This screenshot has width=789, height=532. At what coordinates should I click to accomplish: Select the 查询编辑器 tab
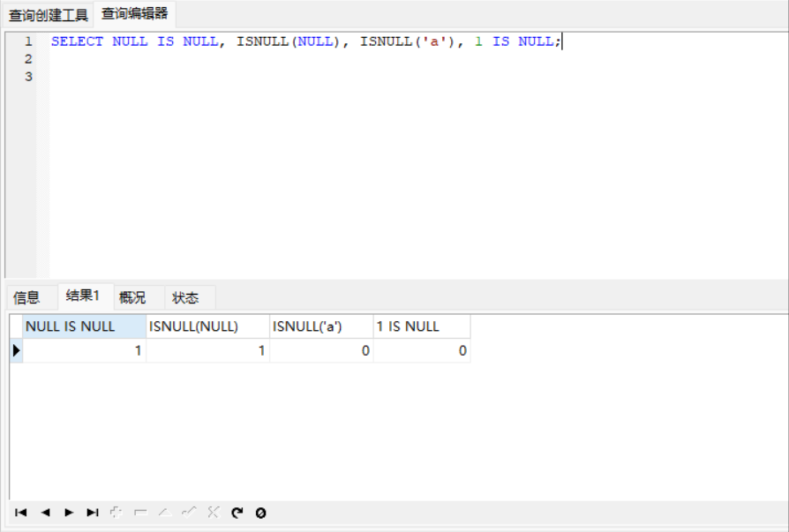(134, 14)
